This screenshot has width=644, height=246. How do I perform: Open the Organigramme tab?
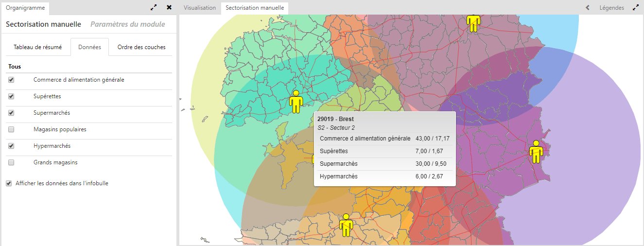point(25,8)
